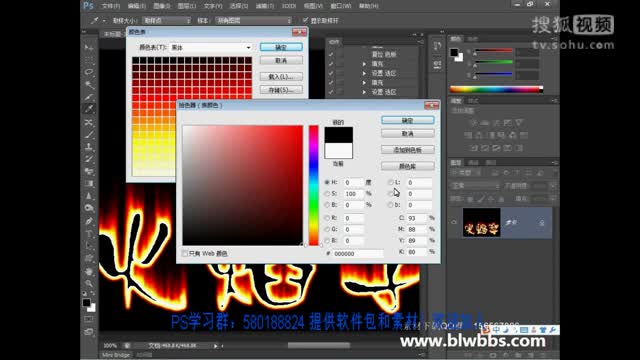
Task: Open the 窗口(W) menu
Action: tap(340, 6)
